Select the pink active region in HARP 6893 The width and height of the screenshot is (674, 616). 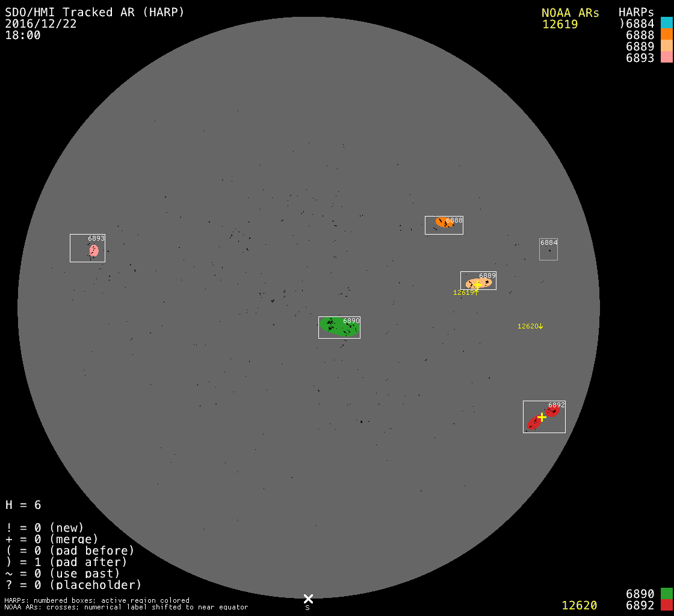93,251
